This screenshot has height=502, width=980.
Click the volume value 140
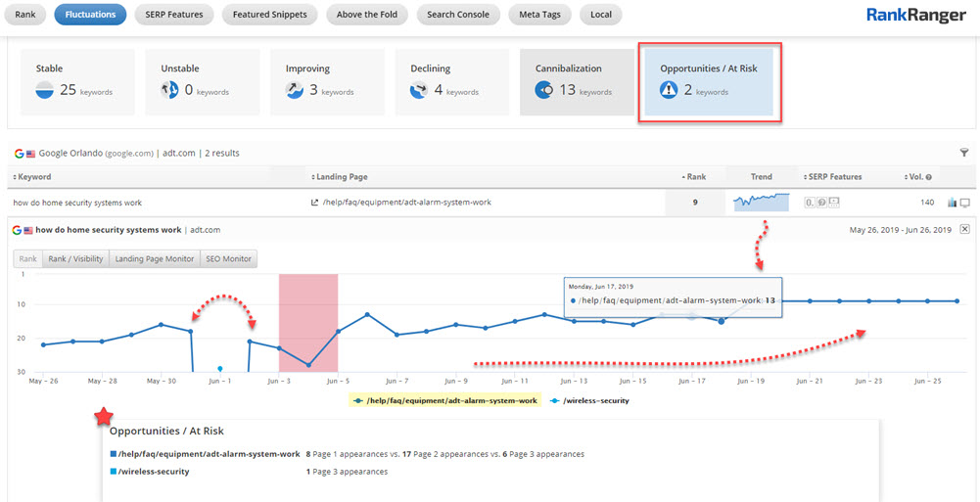[927, 203]
